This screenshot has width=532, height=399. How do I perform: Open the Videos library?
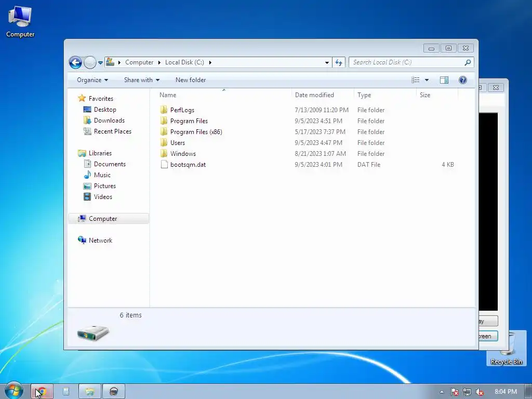103,197
